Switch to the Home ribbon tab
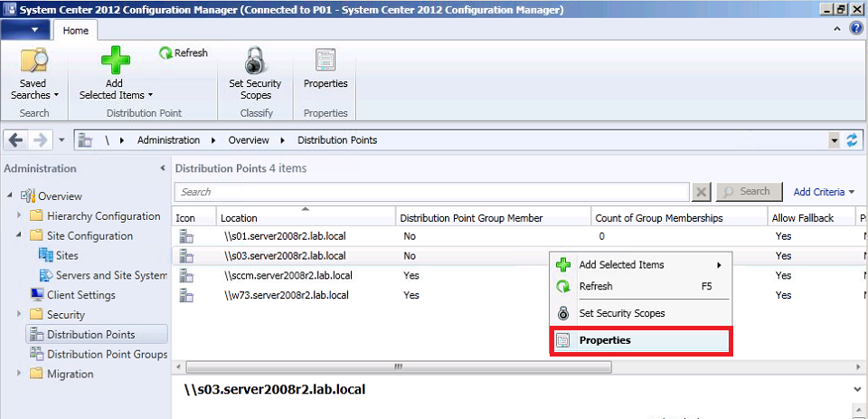The image size is (868, 419). pyautogui.click(x=76, y=31)
